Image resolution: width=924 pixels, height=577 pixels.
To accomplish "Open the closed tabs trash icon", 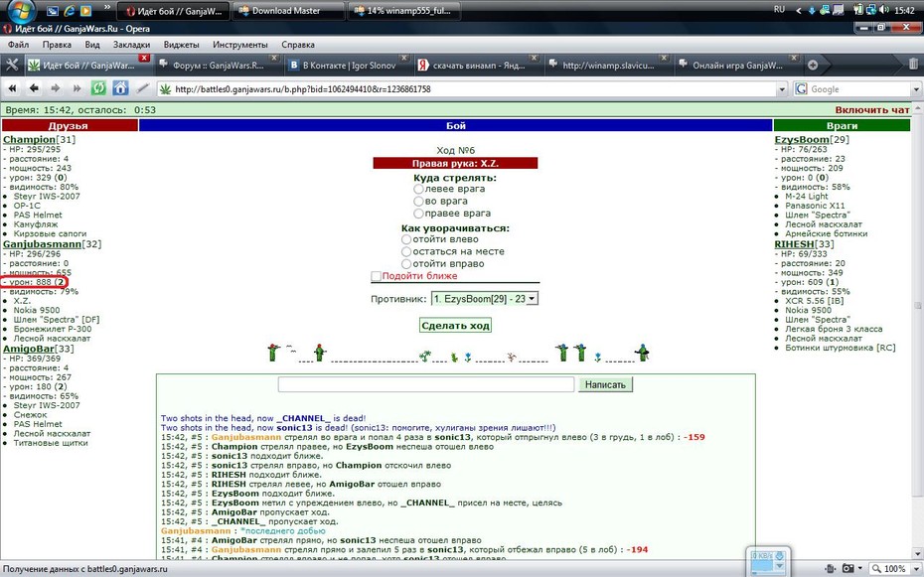I will [x=913, y=65].
